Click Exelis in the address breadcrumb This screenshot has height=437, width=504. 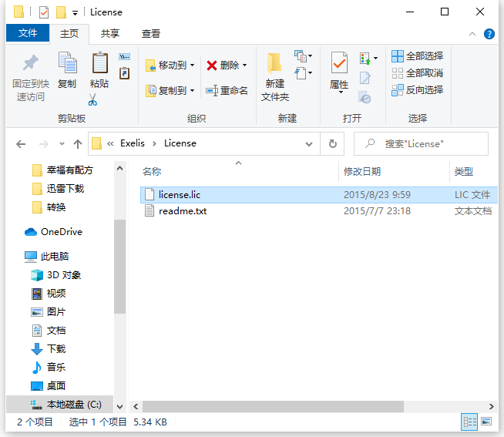tap(133, 143)
